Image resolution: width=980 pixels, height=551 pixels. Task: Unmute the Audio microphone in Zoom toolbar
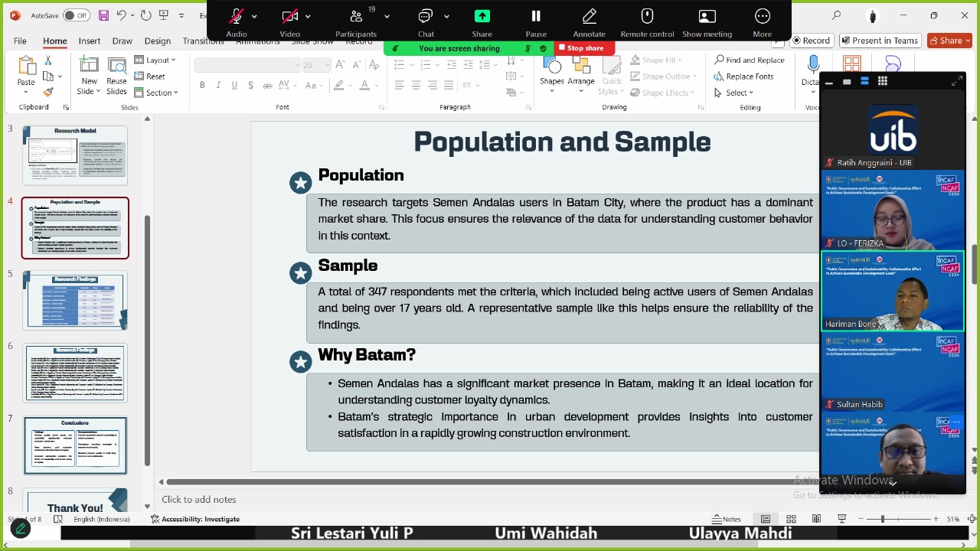(x=237, y=17)
